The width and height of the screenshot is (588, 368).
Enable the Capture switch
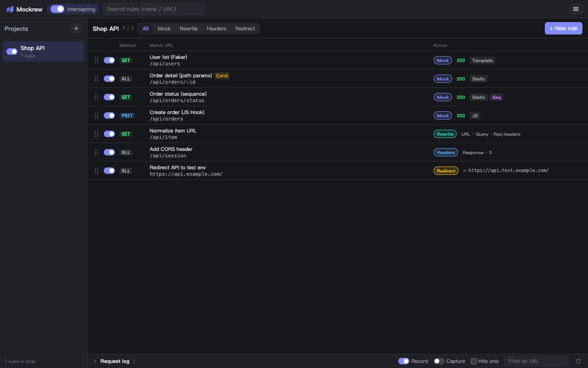point(439,361)
